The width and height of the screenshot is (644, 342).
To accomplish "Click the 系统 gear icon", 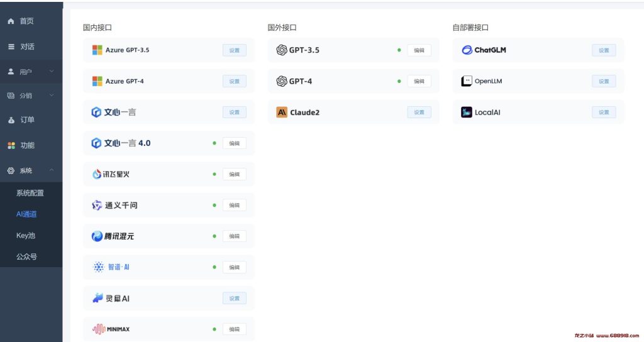I will pos(11,170).
